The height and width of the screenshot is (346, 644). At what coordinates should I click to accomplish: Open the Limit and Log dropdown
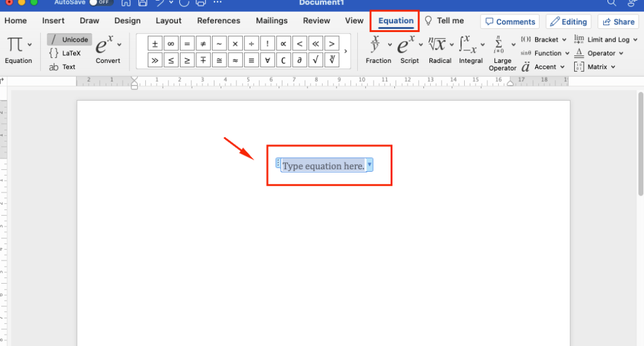606,40
